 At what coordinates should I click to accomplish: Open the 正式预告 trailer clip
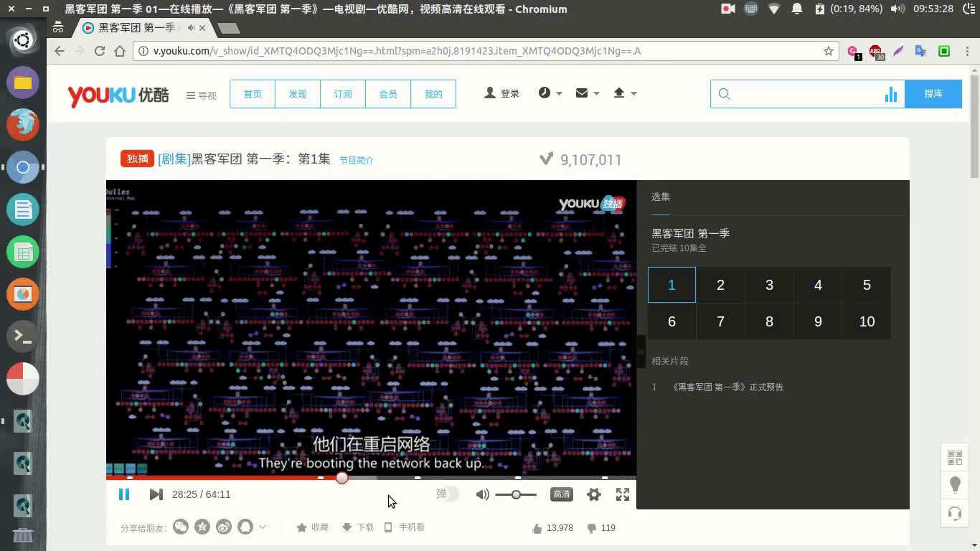coord(727,387)
